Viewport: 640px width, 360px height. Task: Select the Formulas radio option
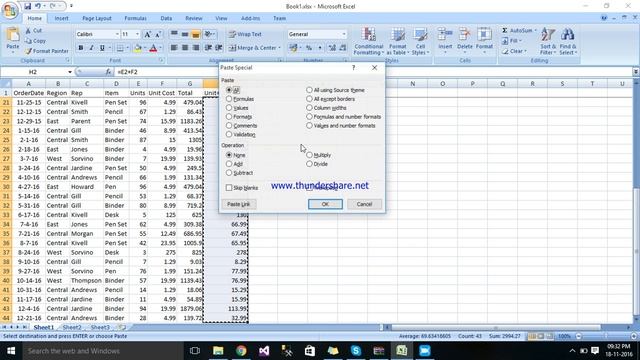(229, 99)
